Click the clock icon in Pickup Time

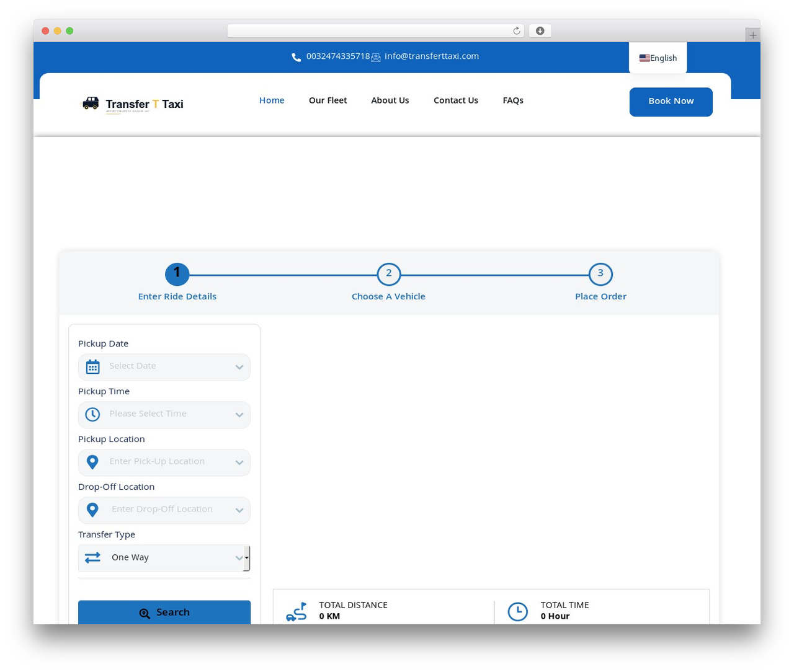tap(92, 415)
